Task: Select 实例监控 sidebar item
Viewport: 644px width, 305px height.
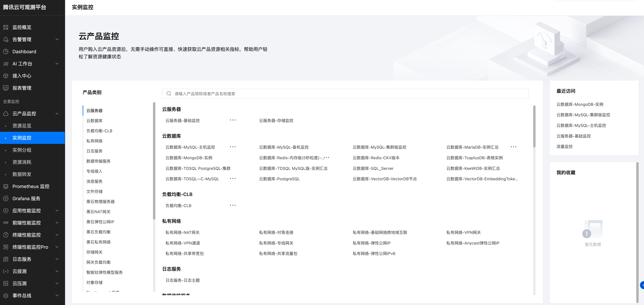Action: [x=33, y=138]
